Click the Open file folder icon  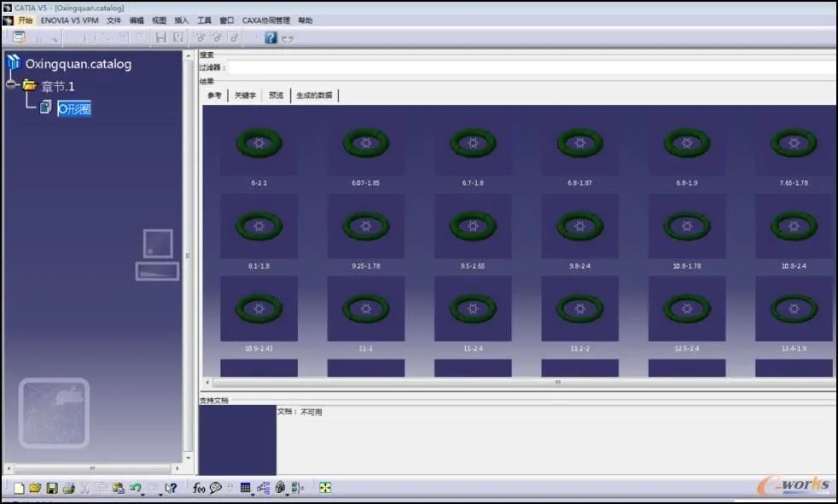[x=35, y=488]
